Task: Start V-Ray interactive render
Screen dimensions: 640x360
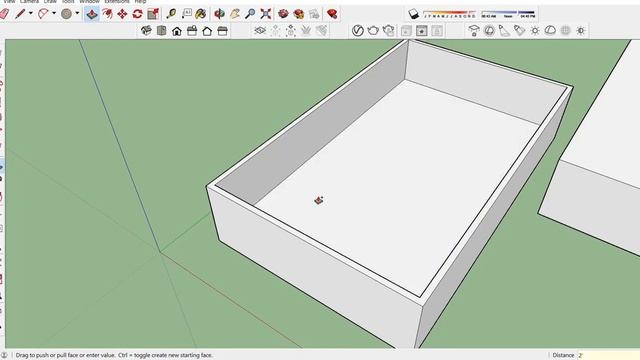Action: pyautogui.click(x=389, y=31)
